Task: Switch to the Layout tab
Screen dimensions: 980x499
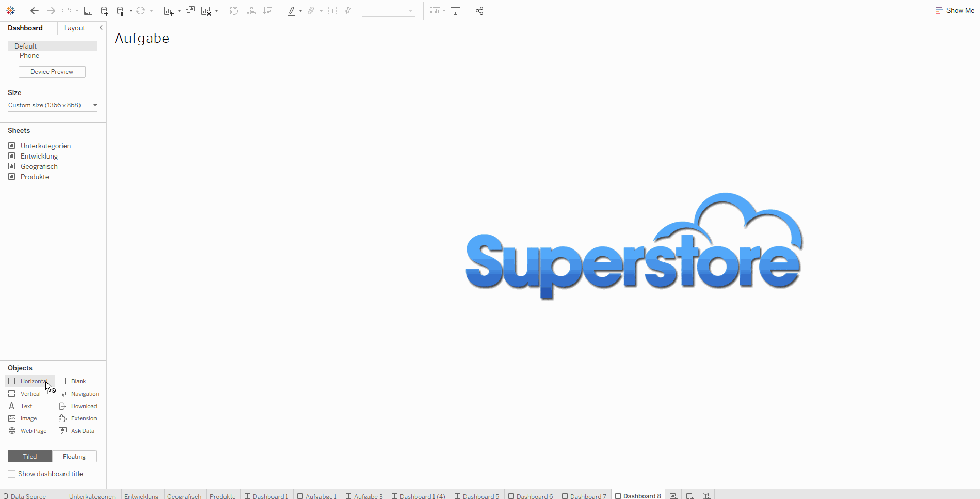Action: coord(74,28)
